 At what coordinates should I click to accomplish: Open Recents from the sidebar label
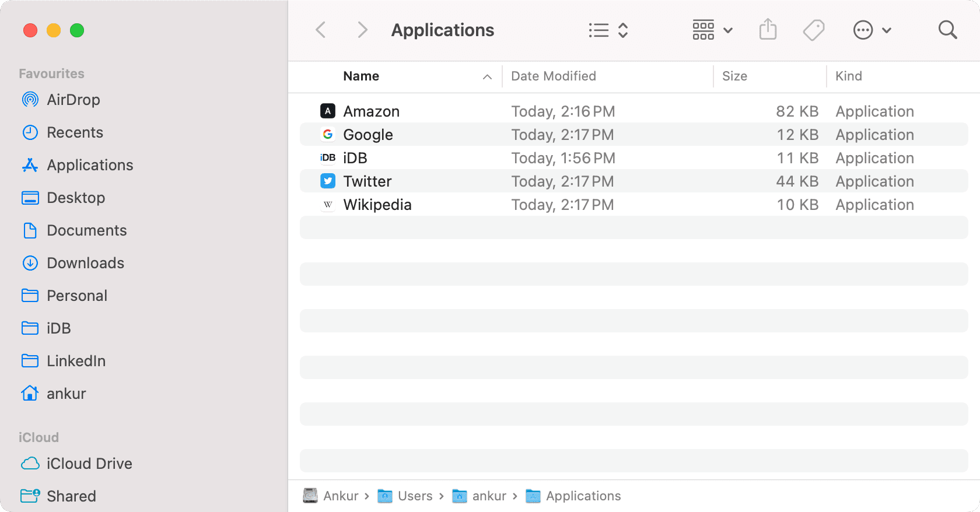(75, 132)
